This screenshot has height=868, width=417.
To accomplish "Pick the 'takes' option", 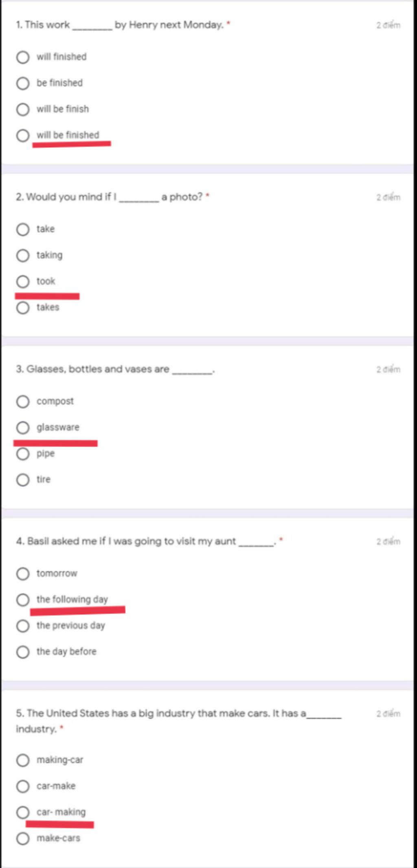I will [23, 308].
